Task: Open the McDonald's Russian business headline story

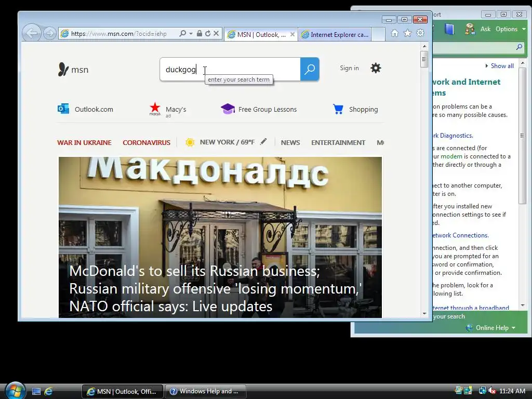Action: click(216, 289)
